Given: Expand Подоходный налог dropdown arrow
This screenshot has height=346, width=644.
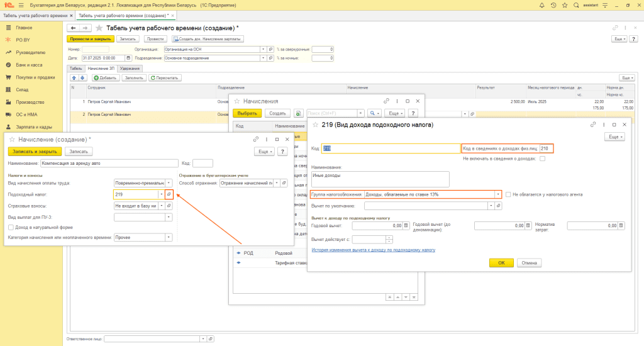Looking at the screenshot, I should point(162,194).
